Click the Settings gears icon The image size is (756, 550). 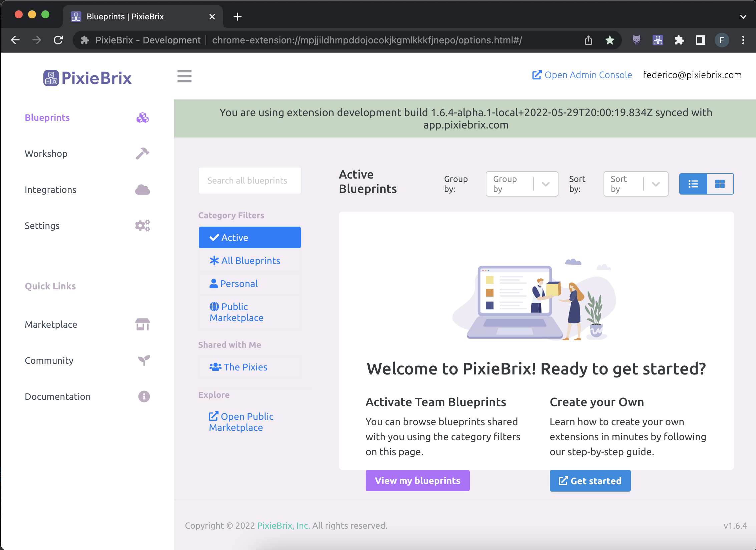point(142,226)
